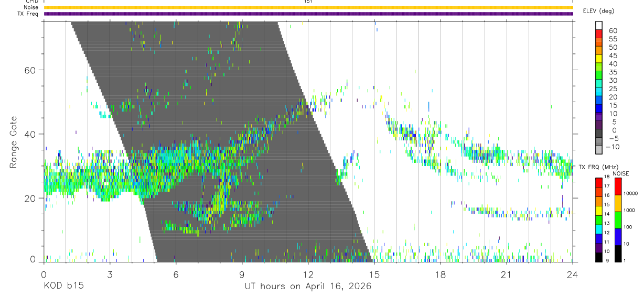This screenshot has width=644, height=297.
Task: Click the blue 10–100 segment of NOISE colorbar
Action: (x=618, y=237)
